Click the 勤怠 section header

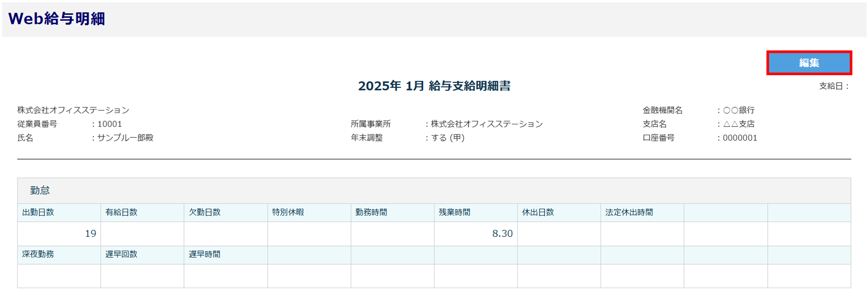tap(40, 190)
